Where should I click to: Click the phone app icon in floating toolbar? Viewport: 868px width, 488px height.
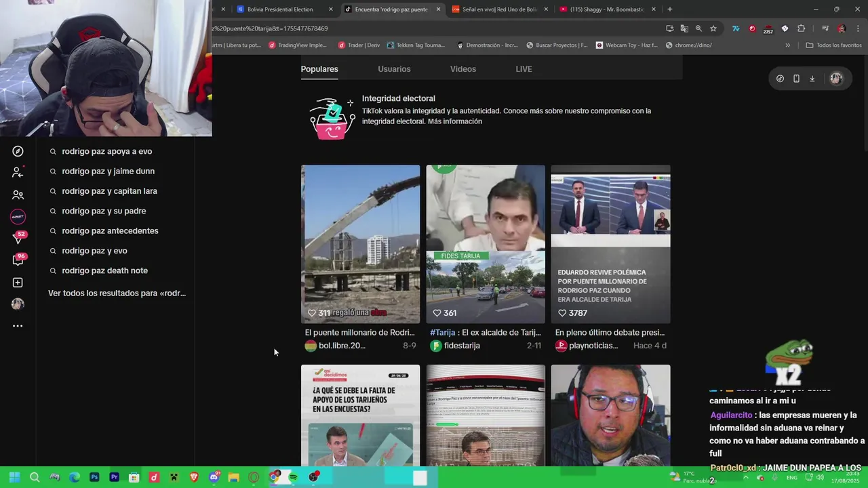[796, 79]
